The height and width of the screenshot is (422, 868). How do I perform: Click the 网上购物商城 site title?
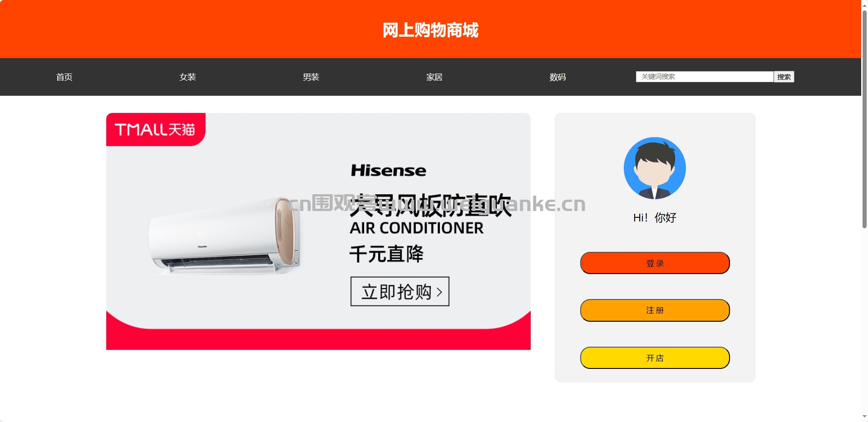tap(430, 30)
